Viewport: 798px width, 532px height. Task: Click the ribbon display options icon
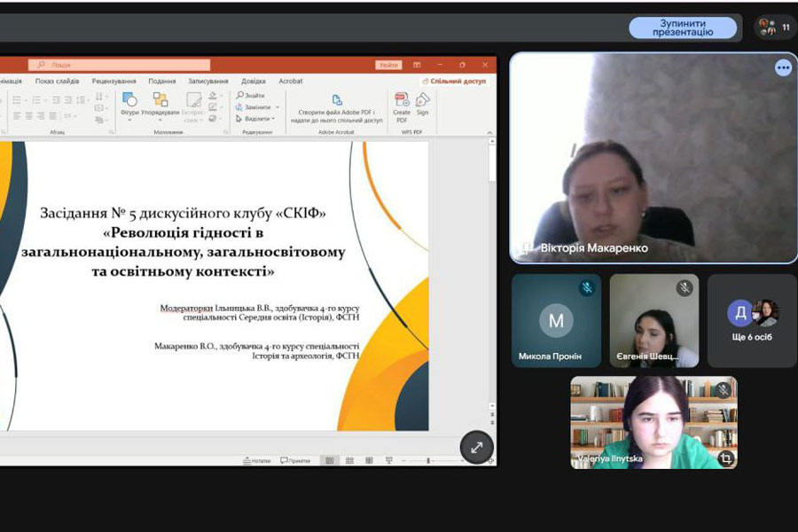point(417,65)
